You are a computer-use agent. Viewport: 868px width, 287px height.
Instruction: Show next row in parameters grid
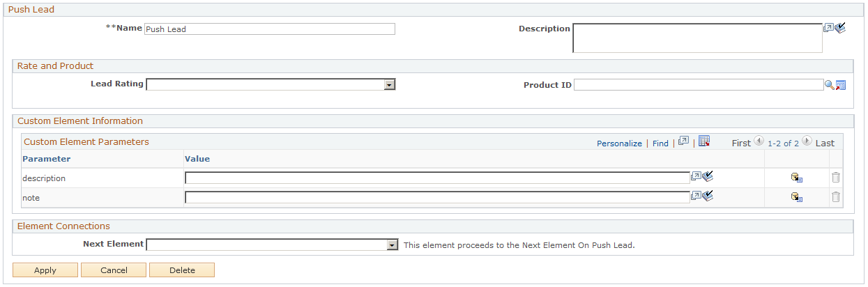click(807, 141)
